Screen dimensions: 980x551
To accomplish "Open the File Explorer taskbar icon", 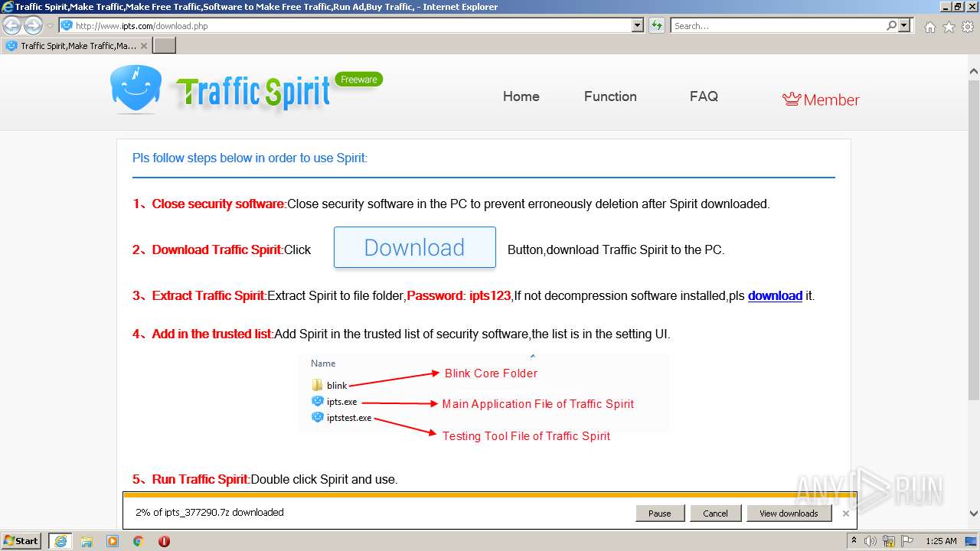I will point(87,541).
